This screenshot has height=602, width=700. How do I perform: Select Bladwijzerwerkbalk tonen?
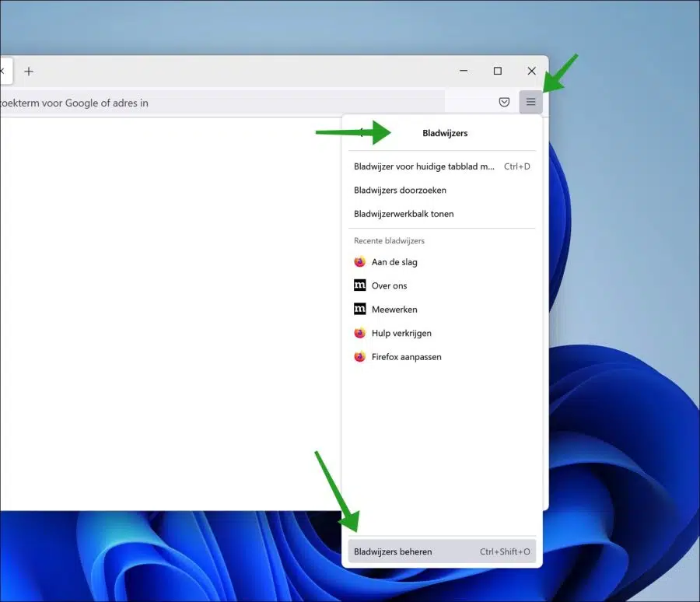442,214
